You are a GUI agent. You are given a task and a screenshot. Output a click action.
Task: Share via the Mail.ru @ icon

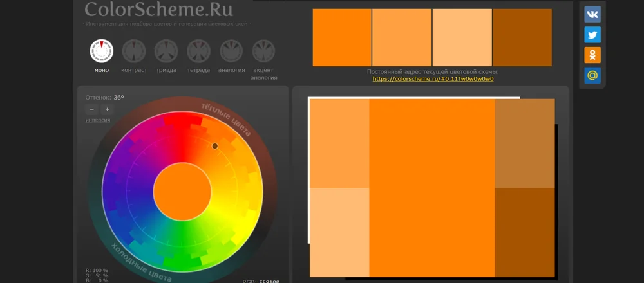(x=592, y=76)
